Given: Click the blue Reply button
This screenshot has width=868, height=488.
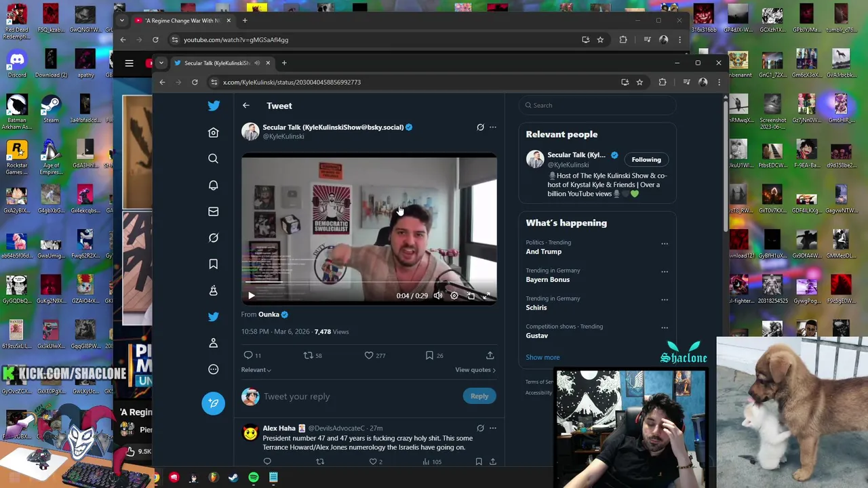Looking at the screenshot, I should coord(479,396).
